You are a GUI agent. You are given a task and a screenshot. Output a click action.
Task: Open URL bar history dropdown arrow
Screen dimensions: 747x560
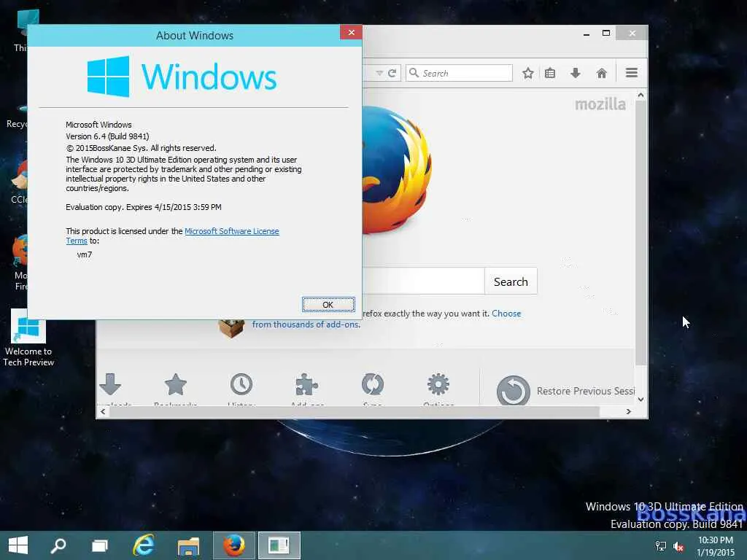(379, 73)
